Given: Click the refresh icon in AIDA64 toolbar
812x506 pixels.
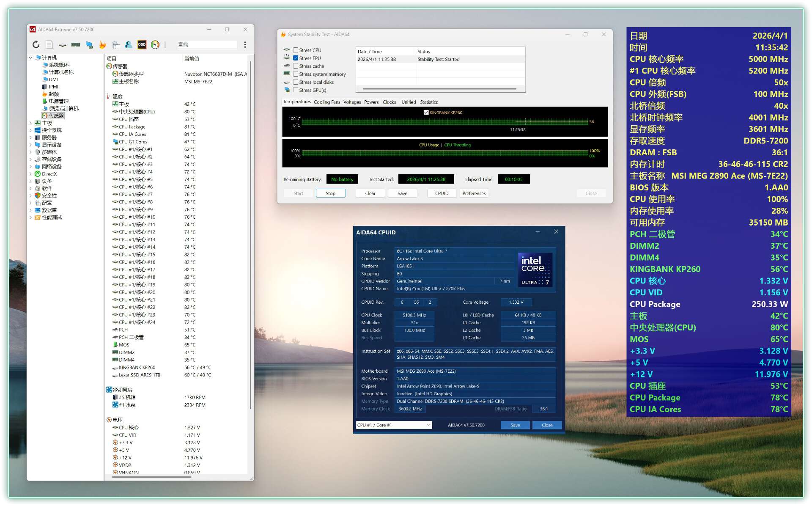Looking at the screenshot, I should pyautogui.click(x=36, y=44).
